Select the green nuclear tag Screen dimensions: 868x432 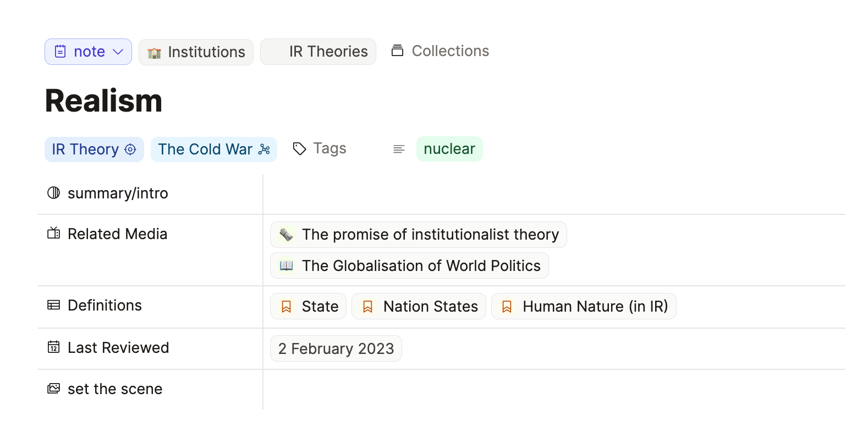(449, 149)
